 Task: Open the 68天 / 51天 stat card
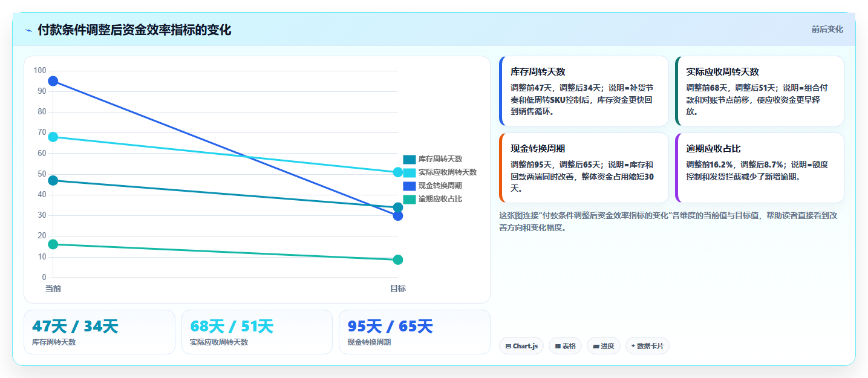(257, 332)
